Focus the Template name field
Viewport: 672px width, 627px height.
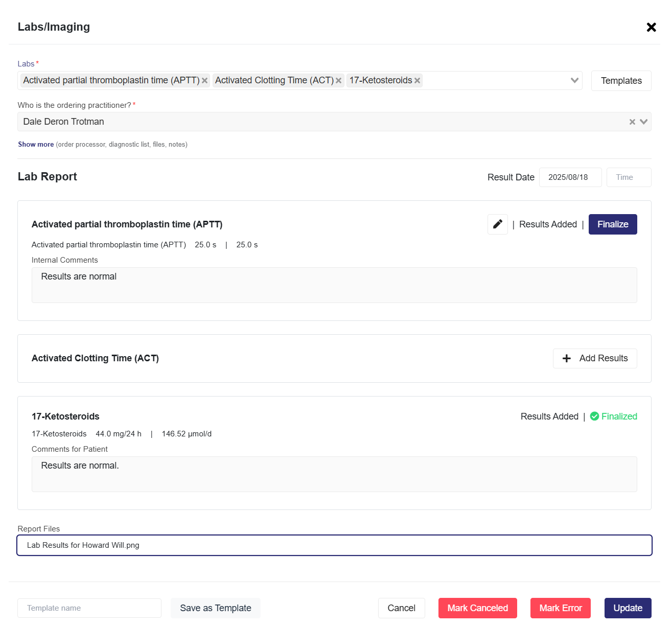point(89,608)
